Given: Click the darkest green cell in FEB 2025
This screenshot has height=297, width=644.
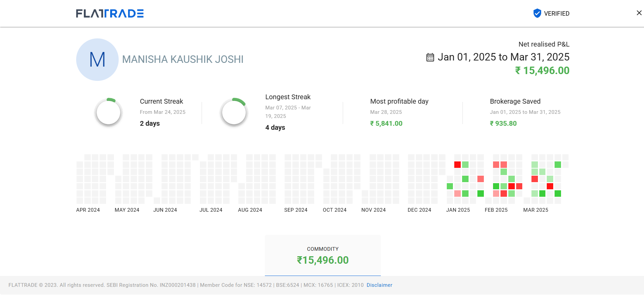Looking at the screenshot, I should (x=496, y=186).
